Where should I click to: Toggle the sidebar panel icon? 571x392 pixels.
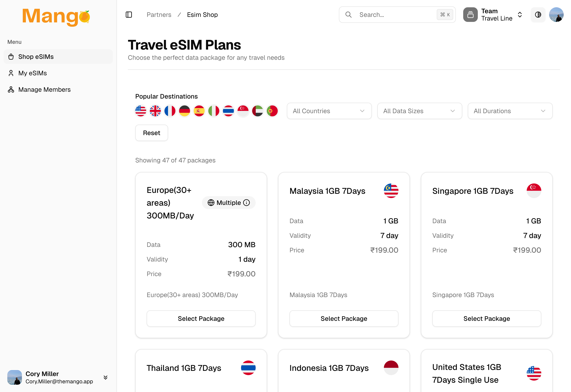[129, 15]
